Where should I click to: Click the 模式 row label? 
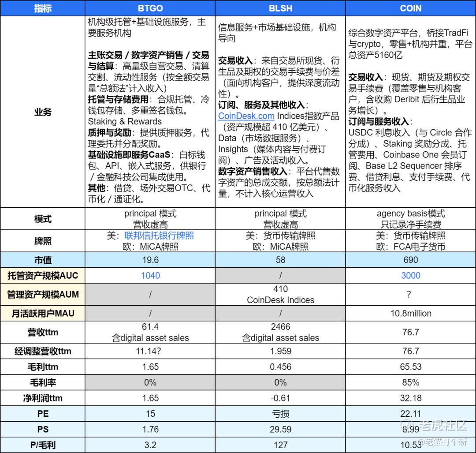43,219
